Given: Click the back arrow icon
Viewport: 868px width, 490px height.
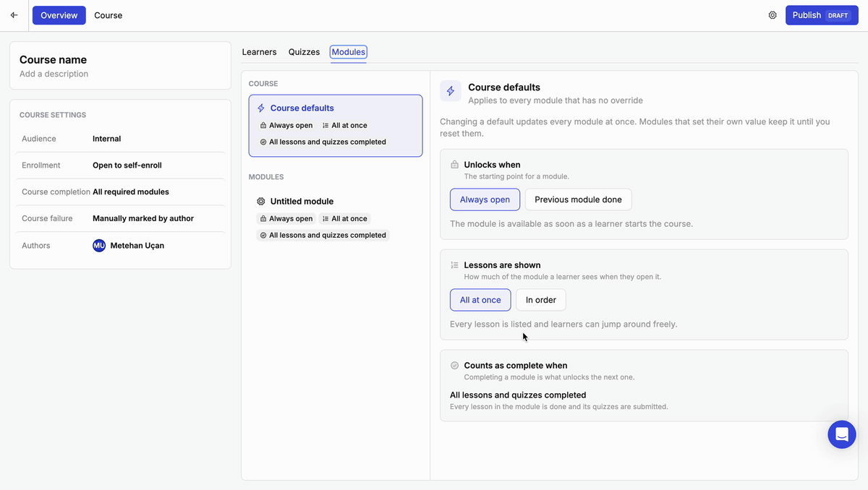Looking at the screenshot, I should 14,15.
